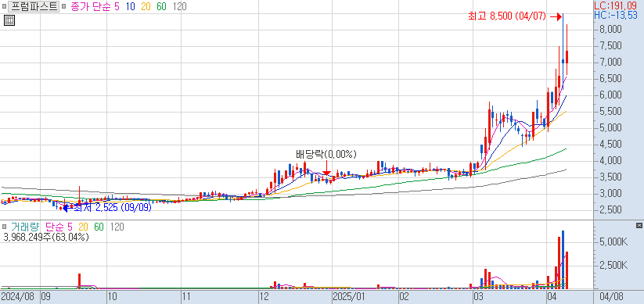Click the 04 month label on date axis
The image size is (644, 304).
click(x=552, y=296)
